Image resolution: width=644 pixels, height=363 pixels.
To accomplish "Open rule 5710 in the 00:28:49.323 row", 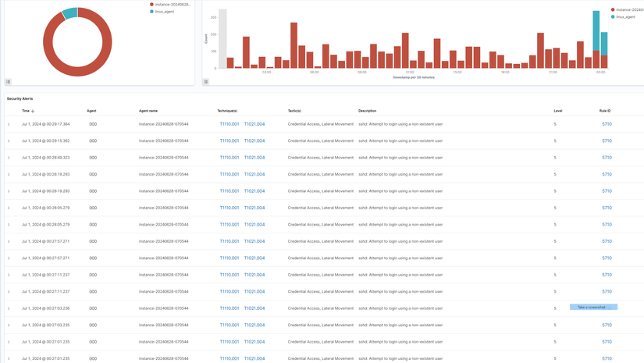I will pos(607,158).
